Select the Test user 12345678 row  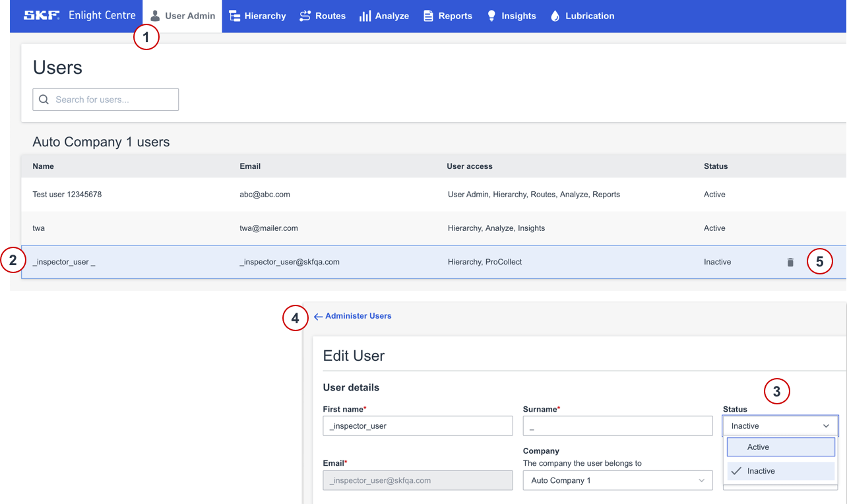433,195
